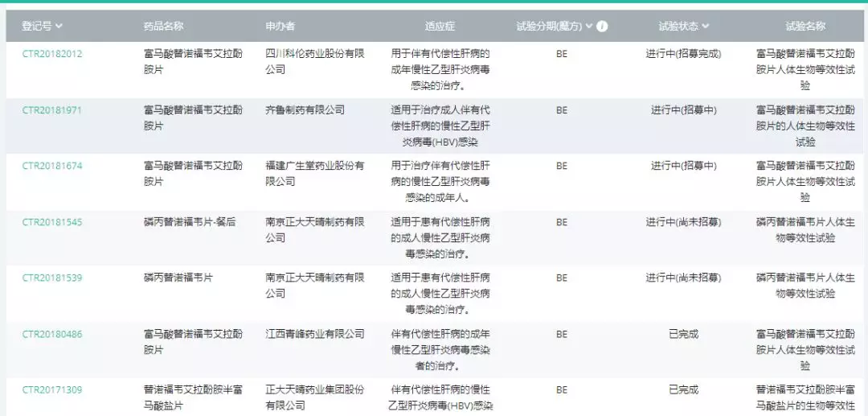Click sponsor 南京正大天晴制药有限公司 in CTR20181539 row
Viewport: 868px width, 416px height.
click(314, 286)
